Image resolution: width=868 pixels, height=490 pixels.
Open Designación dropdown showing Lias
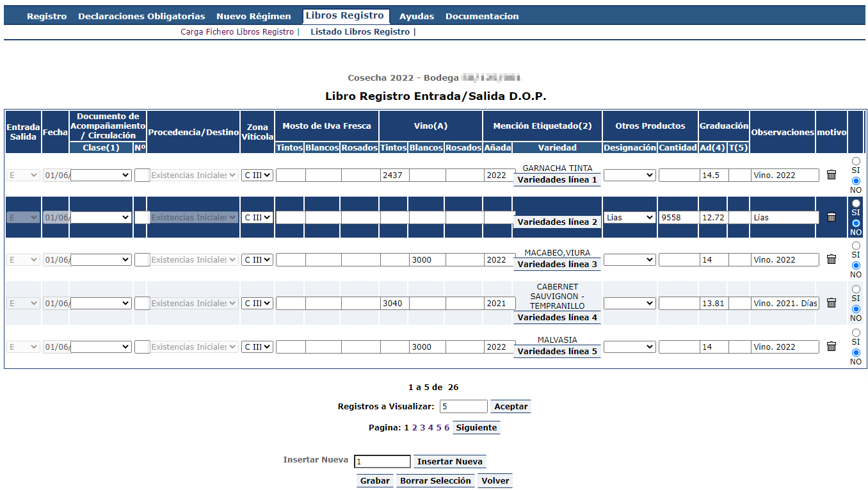coord(630,217)
